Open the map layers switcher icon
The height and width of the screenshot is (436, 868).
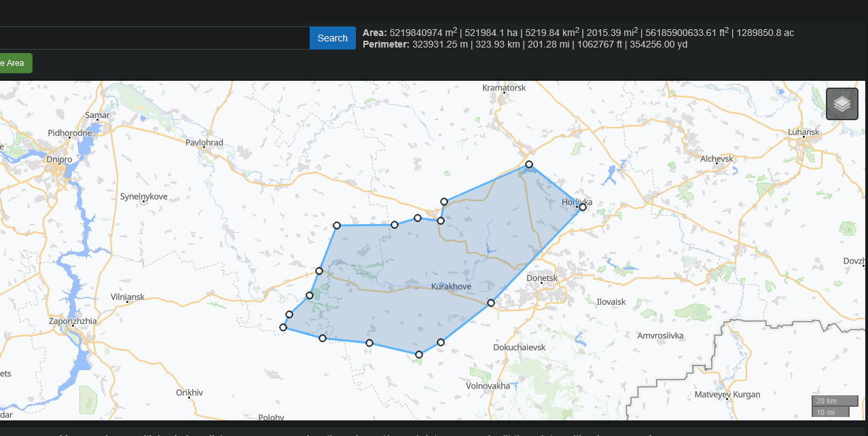click(842, 104)
